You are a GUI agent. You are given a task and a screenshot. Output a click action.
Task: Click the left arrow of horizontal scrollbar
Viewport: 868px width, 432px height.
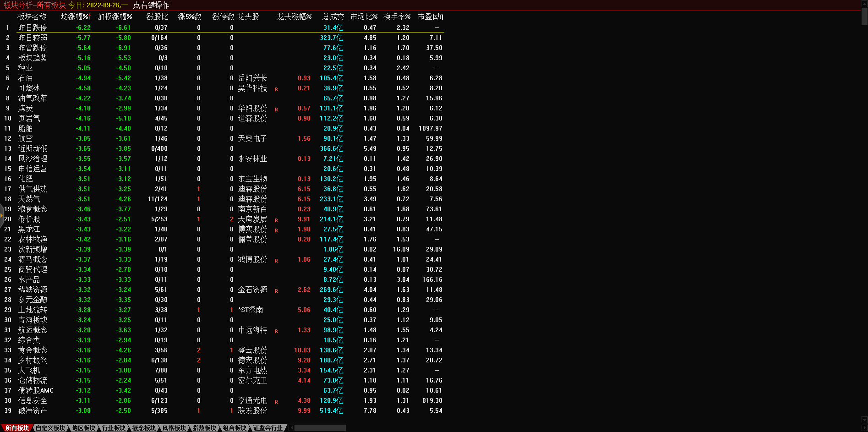pyautogui.click(x=292, y=428)
